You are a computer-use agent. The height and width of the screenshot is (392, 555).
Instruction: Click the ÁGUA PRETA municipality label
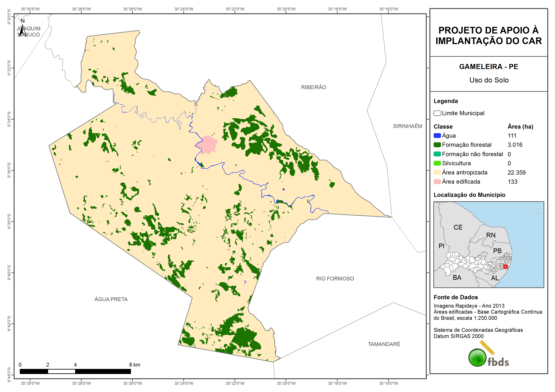click(x=111, y=300)
